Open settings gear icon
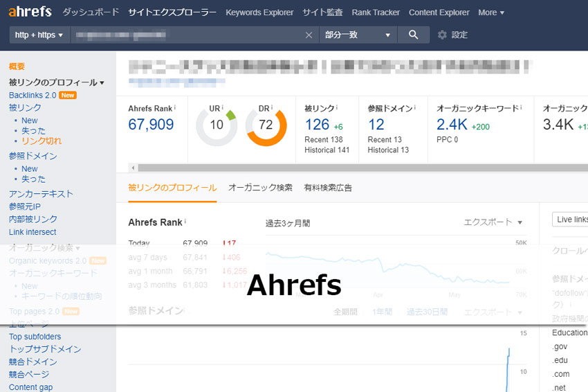The image size is (588, 392). [442, 35]
